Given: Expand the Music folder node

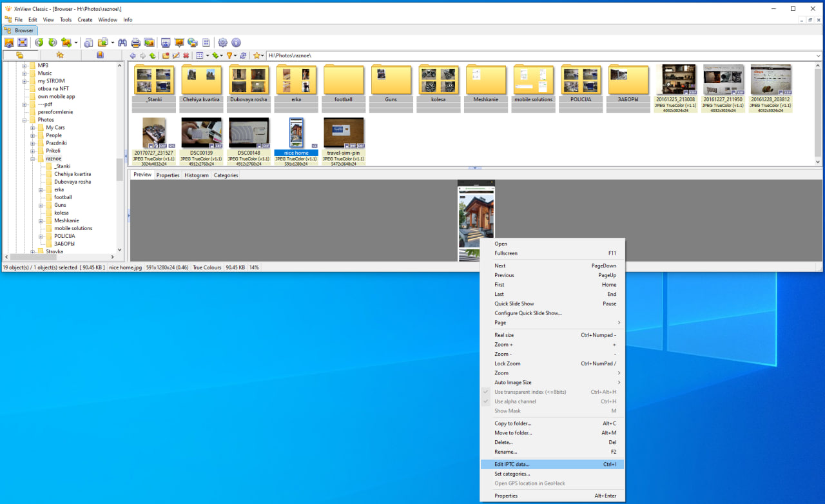Looking at the screenshot, I should pos(24,73).
